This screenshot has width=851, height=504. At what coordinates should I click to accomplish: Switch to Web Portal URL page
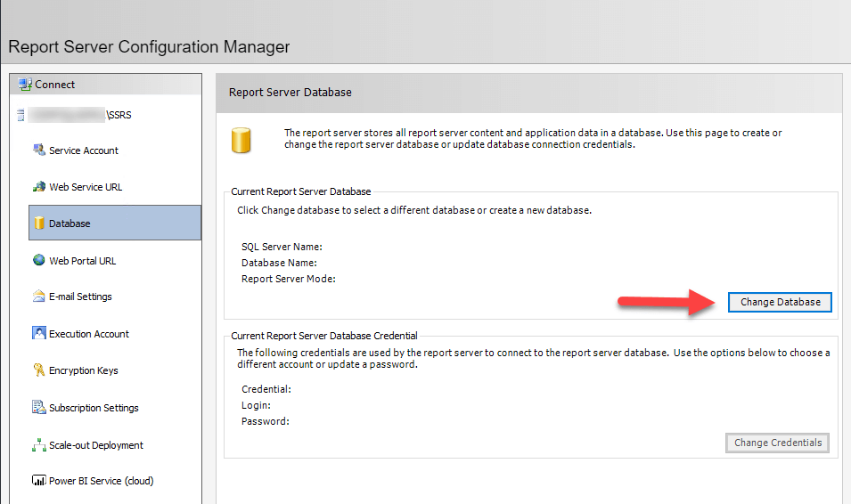(x=82, y=261)
